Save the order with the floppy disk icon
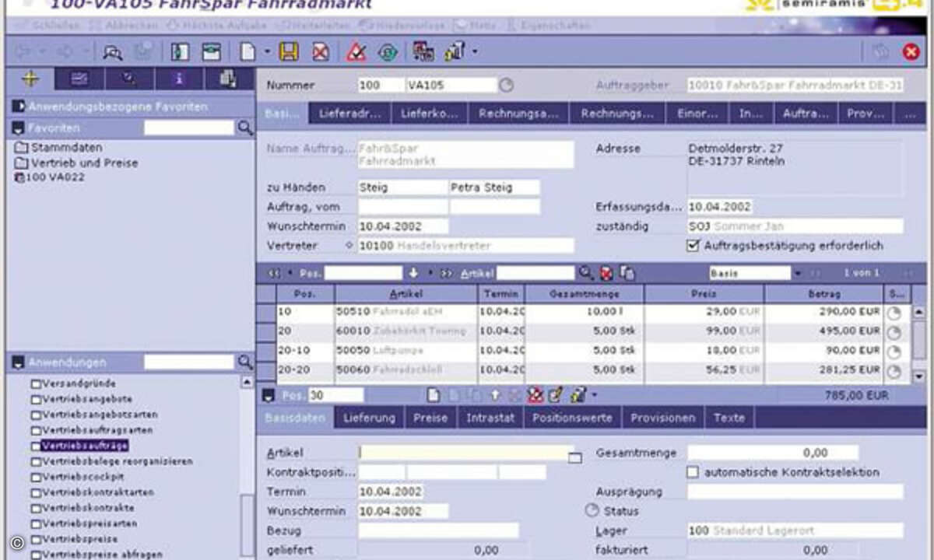This screenshot has width=934, height=560. (x=289, y=52)
